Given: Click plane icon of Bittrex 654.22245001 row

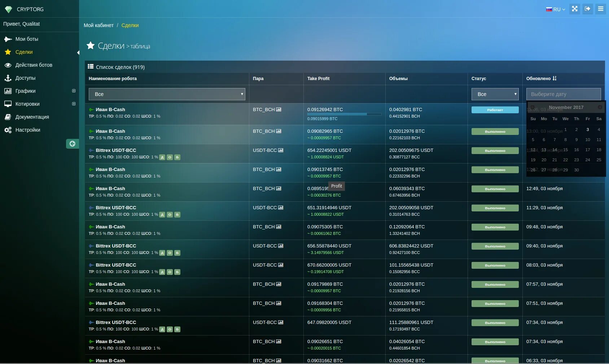Looking at the screenshot, I should click(92, 150).
